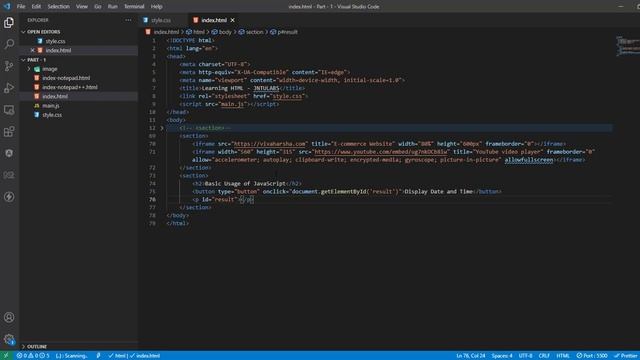Follow the style.css link on line 8

pyautogui.click(x=287, y=96)
